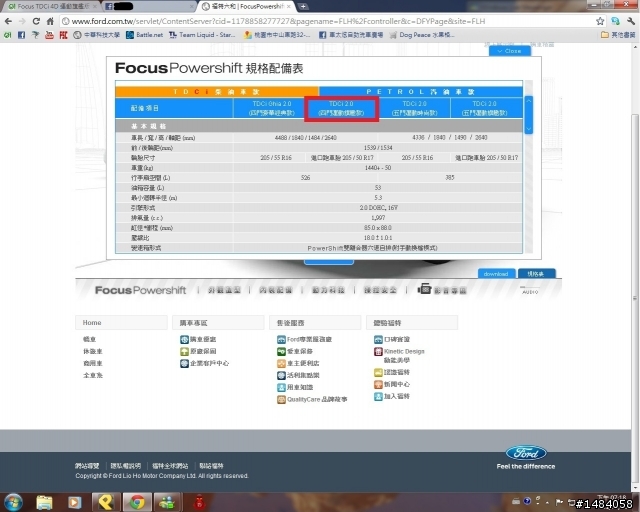Open the browser home page icon
Image resolution: width=640 pixels, height=512 pixels.
(x=50, y=21)
